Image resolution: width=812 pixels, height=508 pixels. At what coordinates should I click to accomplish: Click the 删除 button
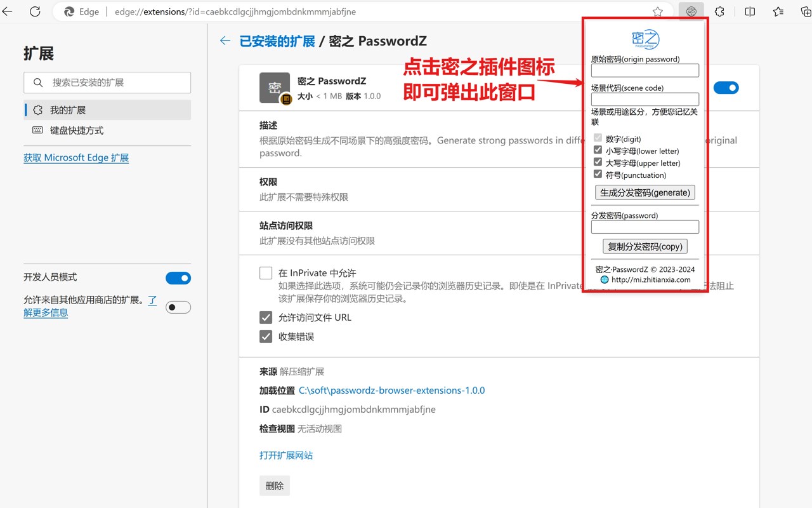[x=275, y=486]
